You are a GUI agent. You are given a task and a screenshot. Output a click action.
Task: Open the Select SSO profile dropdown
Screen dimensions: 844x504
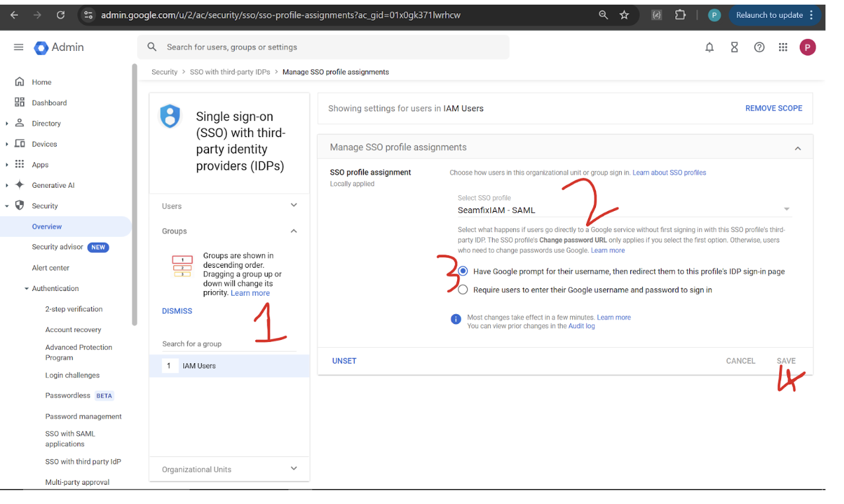(624, 206)
